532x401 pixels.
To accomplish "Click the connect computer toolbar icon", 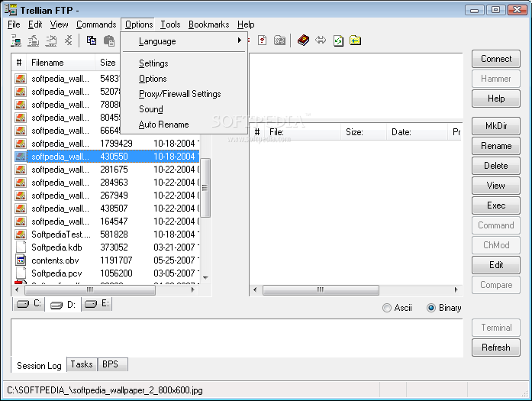I will pyautogui.click(x=15, y=41).
